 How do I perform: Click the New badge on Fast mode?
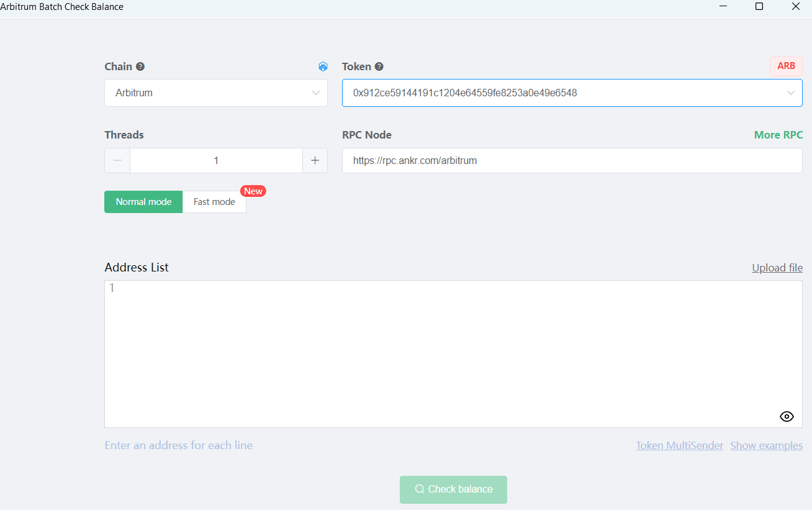click(253, 191)
